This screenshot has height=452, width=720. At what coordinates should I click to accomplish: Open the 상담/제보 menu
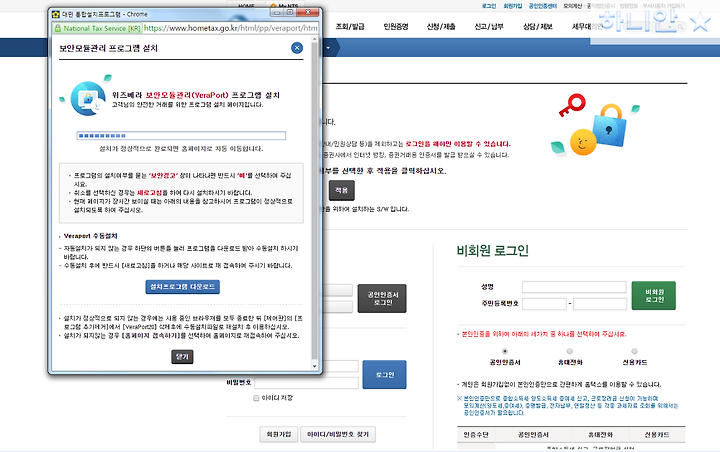(x=538, y=27)
